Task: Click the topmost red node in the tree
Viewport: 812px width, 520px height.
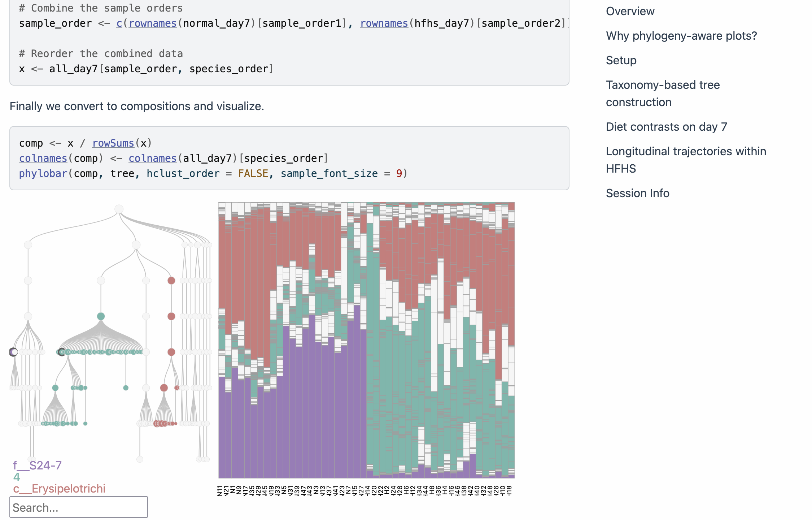Action: [171, 281]
